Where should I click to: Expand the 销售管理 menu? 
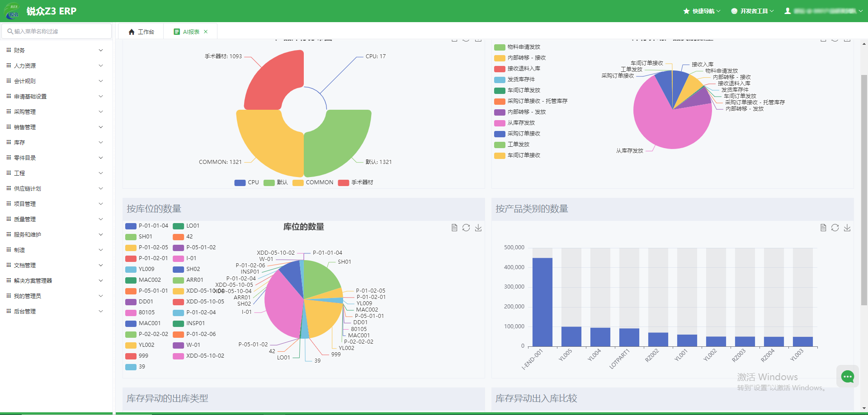pos(56,127)
